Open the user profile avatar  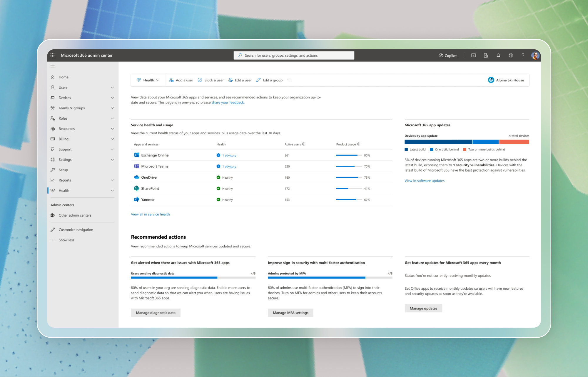tap(535, 55)
